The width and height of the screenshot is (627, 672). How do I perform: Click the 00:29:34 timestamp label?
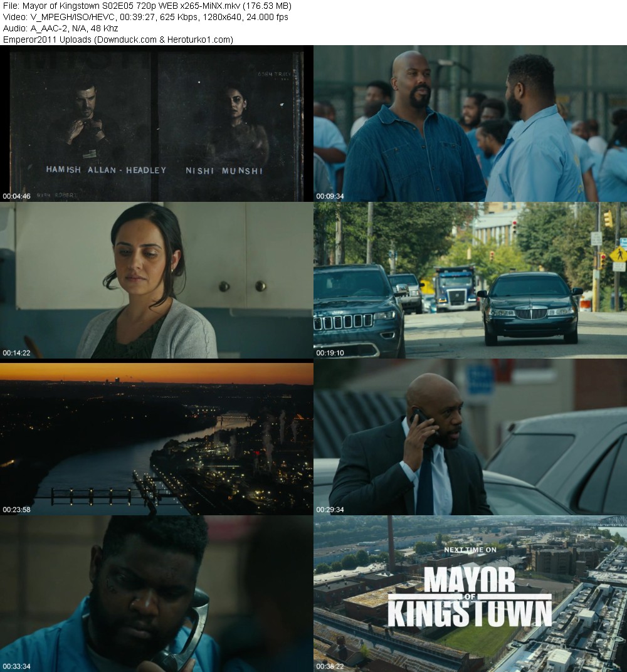click(x=330, y=510)
